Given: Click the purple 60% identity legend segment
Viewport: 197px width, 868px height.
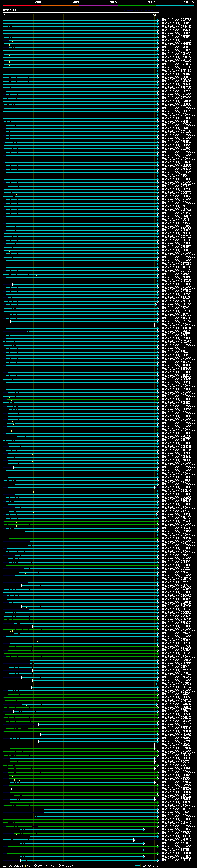Looking at the screenshot, I should pyautogui.click(x=99, y=6).
